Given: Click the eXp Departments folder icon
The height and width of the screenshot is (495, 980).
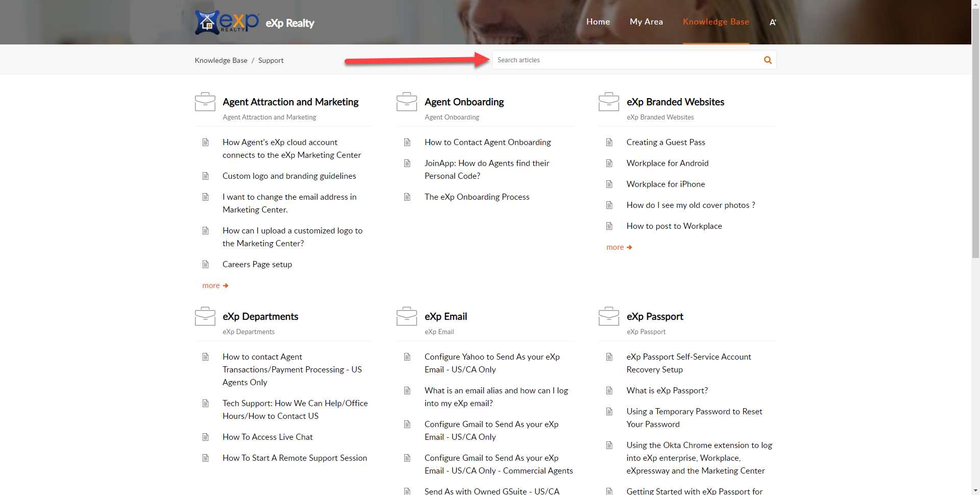Looking at the screenshot, I should coord(205,316).
